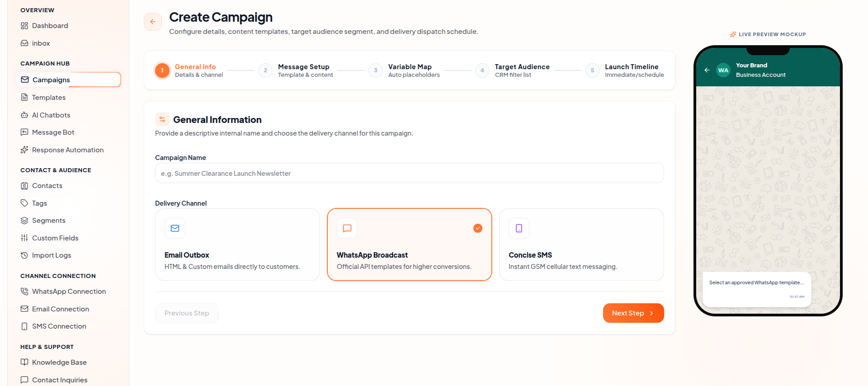Open the Contact Inquiries link
The image size is (868, 386).
click(x=68, y=380)
